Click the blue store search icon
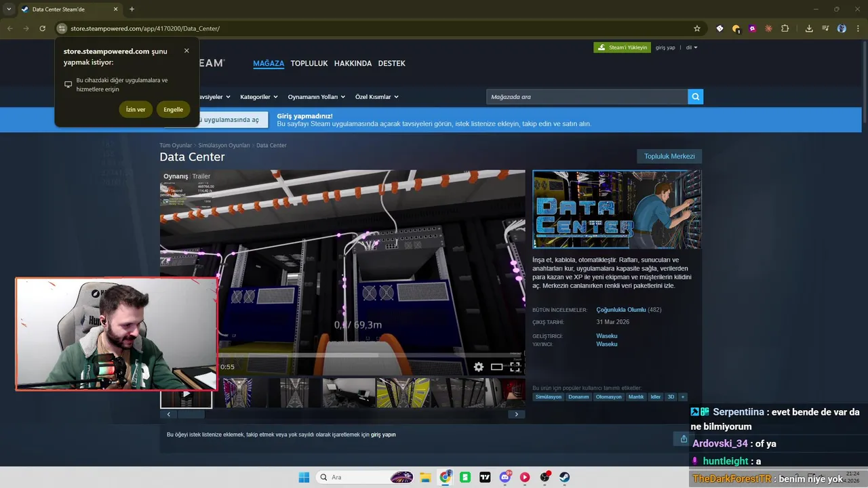Screen dimensions: 868x488 [695, 97]
